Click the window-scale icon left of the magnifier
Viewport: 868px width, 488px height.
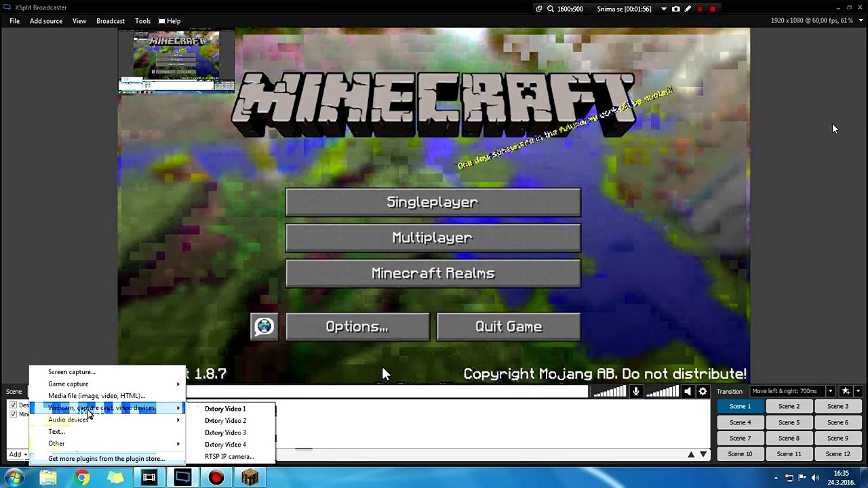pyautogui.click(x=539, y=9)
